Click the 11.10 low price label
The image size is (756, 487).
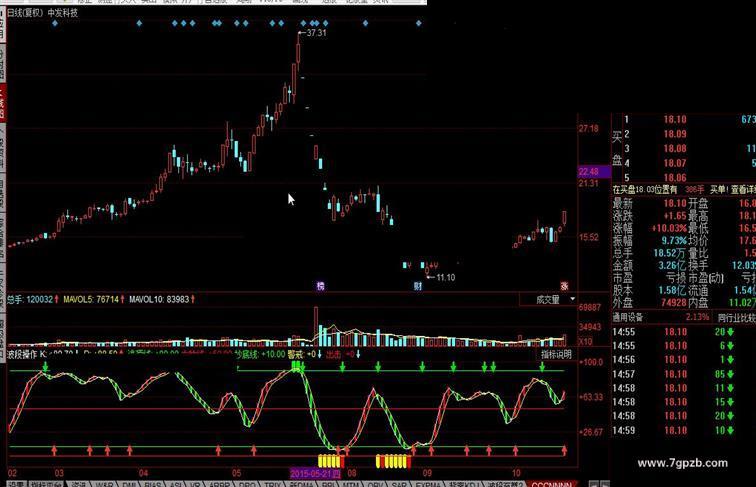click(445, 277)
